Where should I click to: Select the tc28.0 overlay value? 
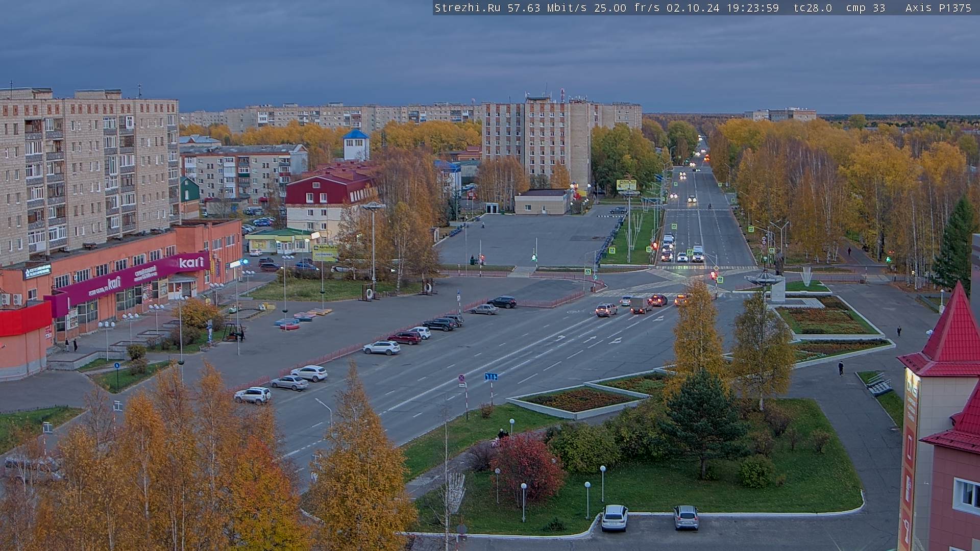[x=813, y=8]
